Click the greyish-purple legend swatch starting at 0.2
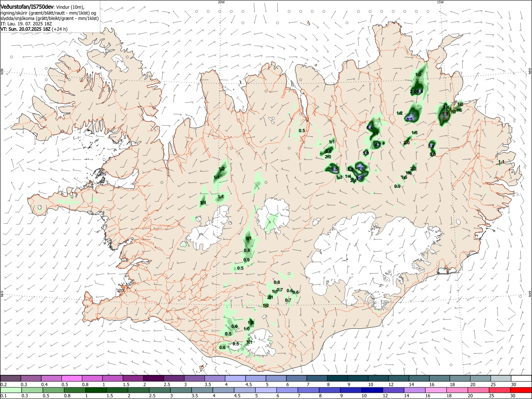Screen dimensions: 532x399 [x=10, y=379]
